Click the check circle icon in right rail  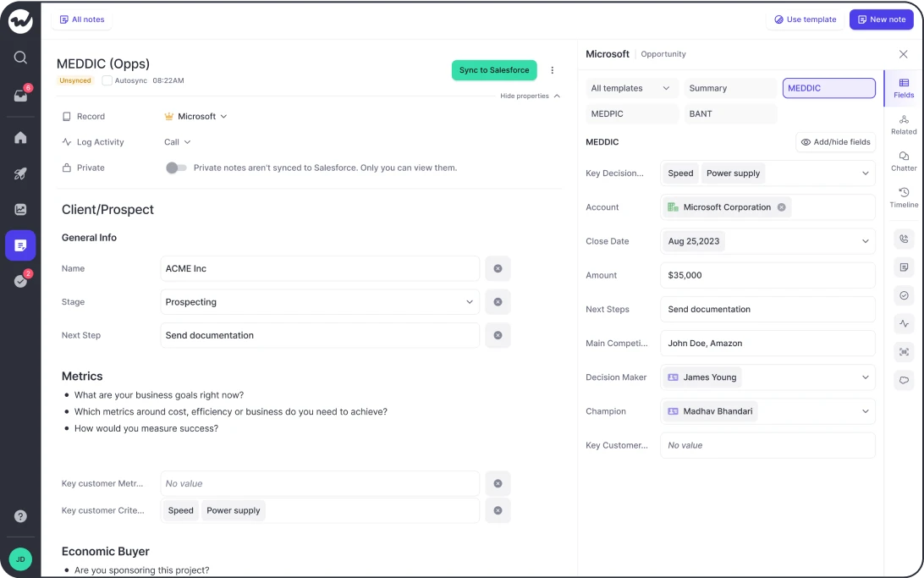(904, 295)
